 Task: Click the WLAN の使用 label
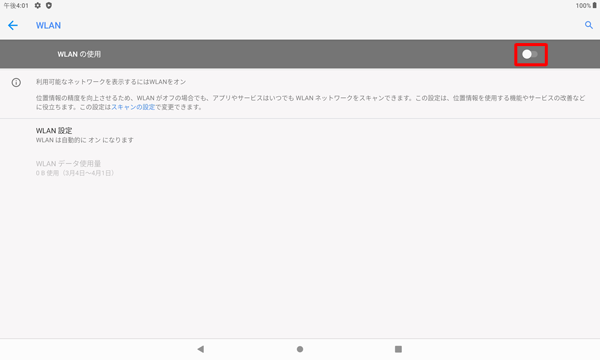(79, 54)
